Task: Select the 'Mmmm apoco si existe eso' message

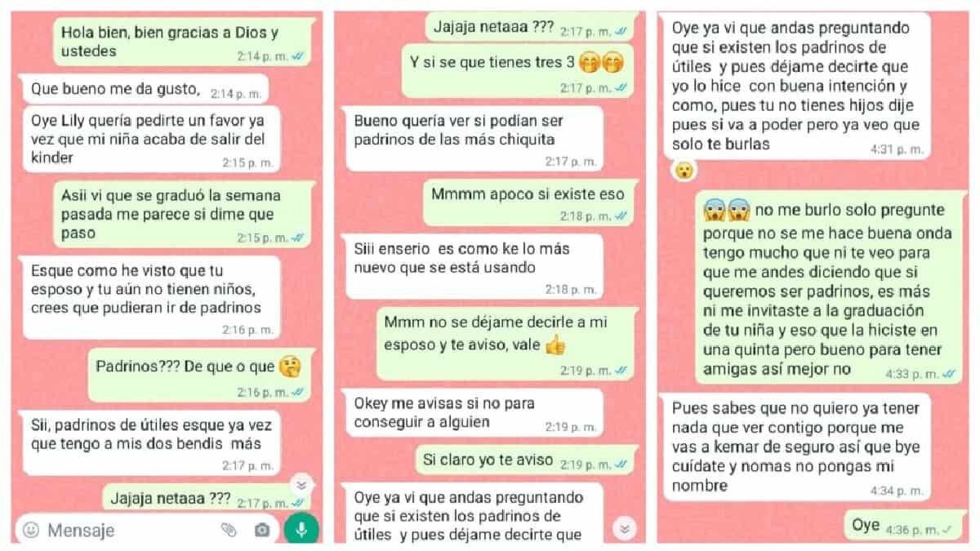Action: pos(527,202)
